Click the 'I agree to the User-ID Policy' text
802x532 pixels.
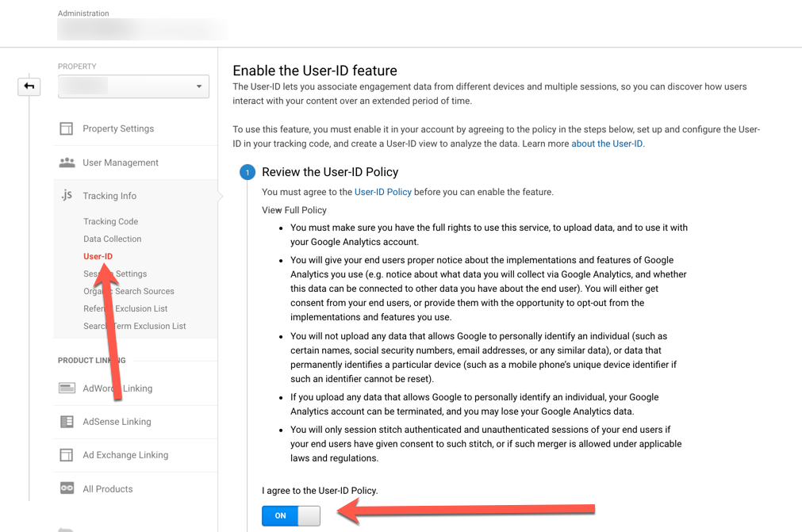(x=320, y=491)
